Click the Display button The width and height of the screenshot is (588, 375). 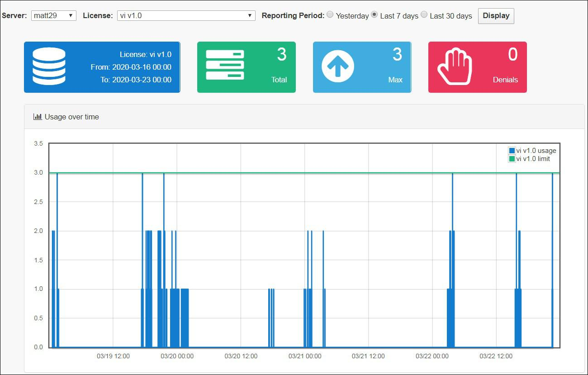pos(496,16)
